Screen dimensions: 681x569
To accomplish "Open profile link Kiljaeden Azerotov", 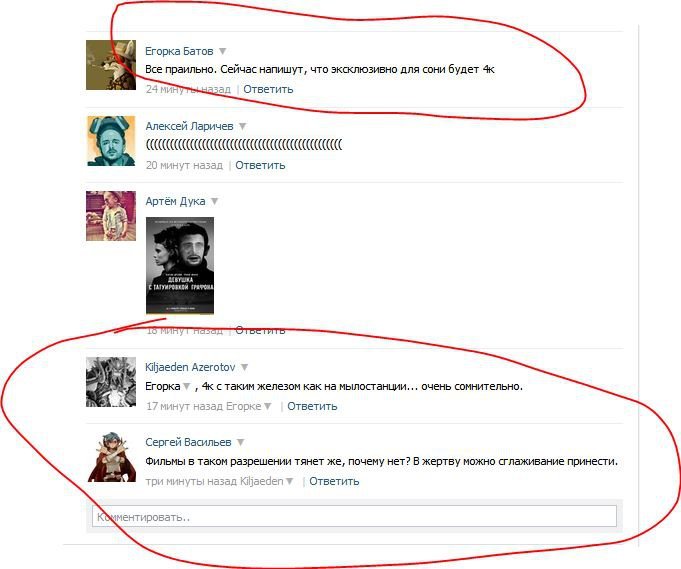I will [190, 367].
